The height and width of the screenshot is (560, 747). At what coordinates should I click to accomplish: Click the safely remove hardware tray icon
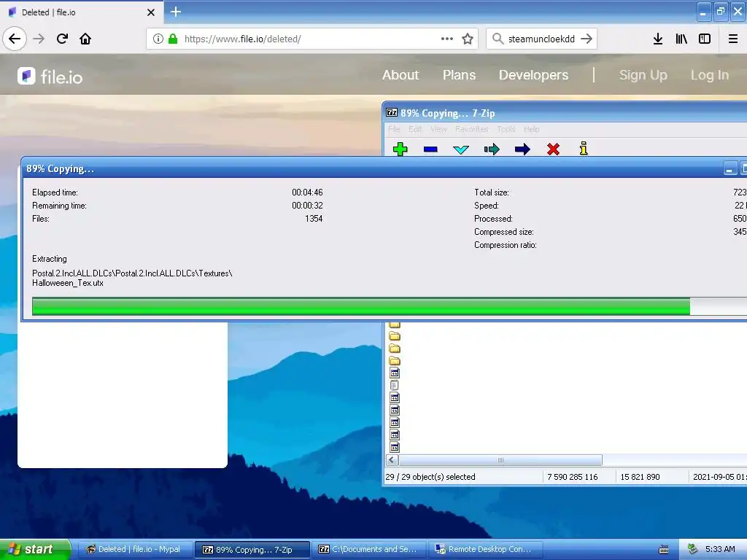pyautogui.click(x=692, y=549)
